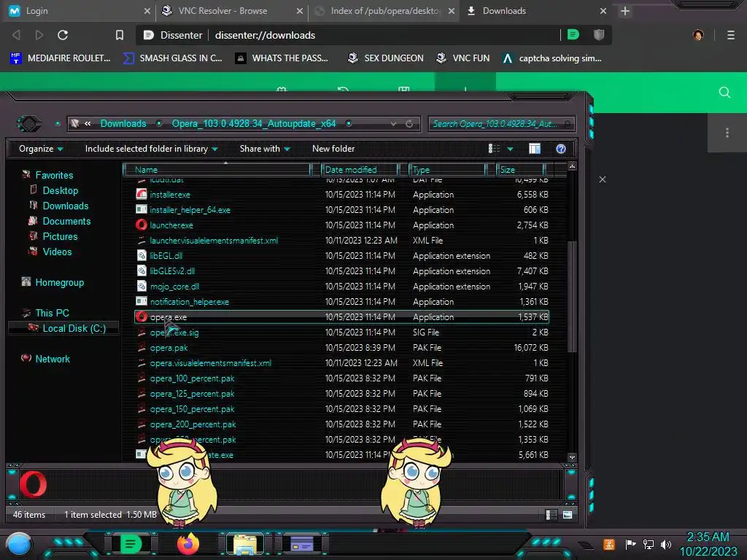Click the scroll down arrow of file list
The height and width of the screenshot is (560, 747).
(x=572, y=457)
